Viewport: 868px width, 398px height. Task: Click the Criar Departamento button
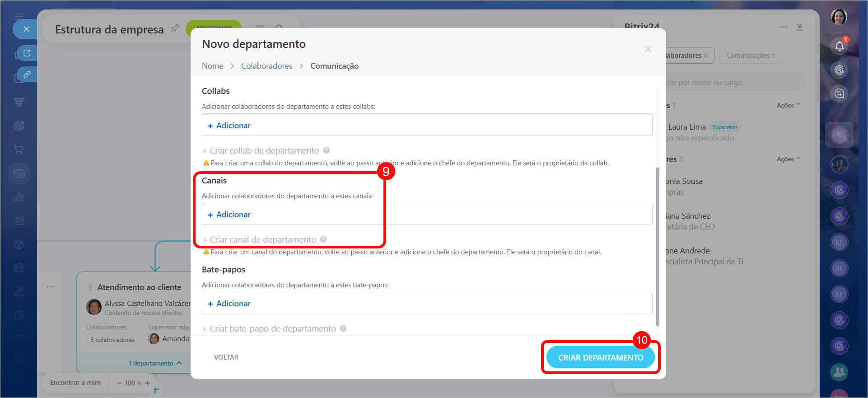(x=600, y=357)
